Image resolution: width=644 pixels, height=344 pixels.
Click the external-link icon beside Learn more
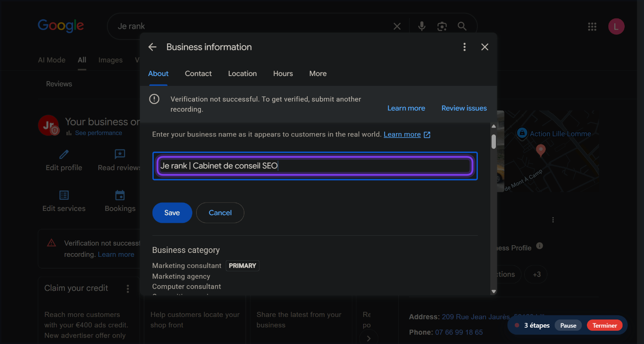point(427,134)
